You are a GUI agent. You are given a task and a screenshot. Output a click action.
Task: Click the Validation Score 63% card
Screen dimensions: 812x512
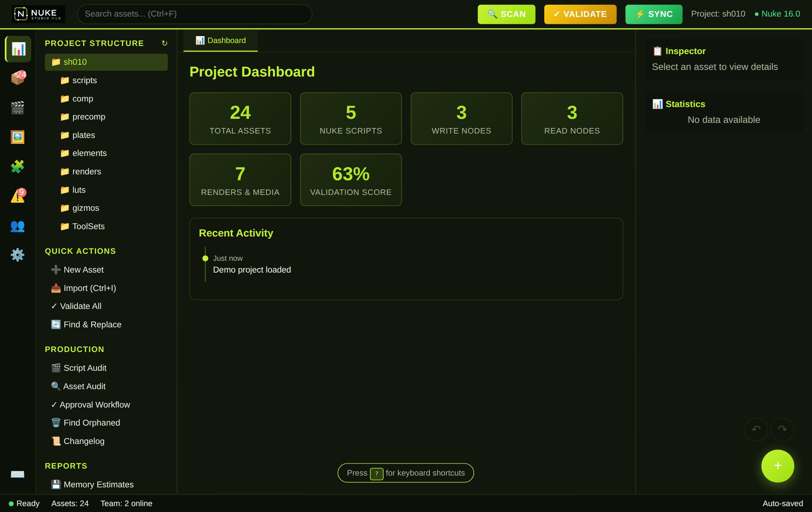click(351, 180)
